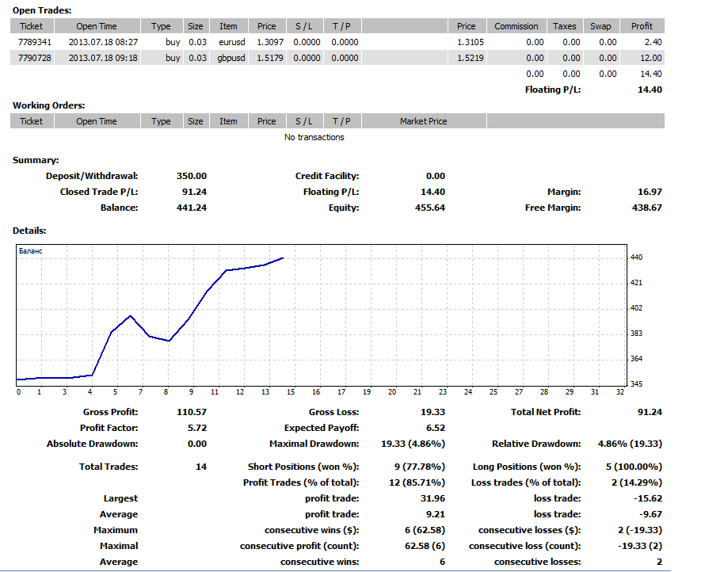Click the gbpusd item cell

pyautogui.click(x=231, y=58)
